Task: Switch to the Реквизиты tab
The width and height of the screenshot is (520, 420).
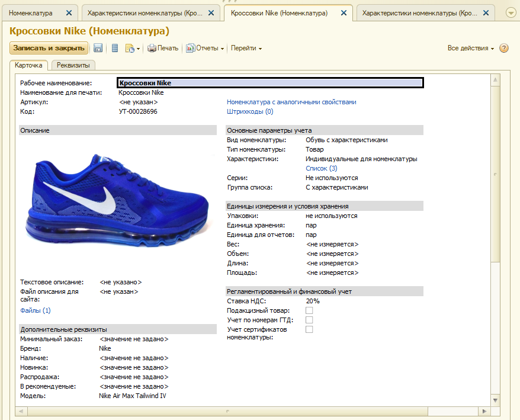Action: pyautogui.click(x=73, y=65)
